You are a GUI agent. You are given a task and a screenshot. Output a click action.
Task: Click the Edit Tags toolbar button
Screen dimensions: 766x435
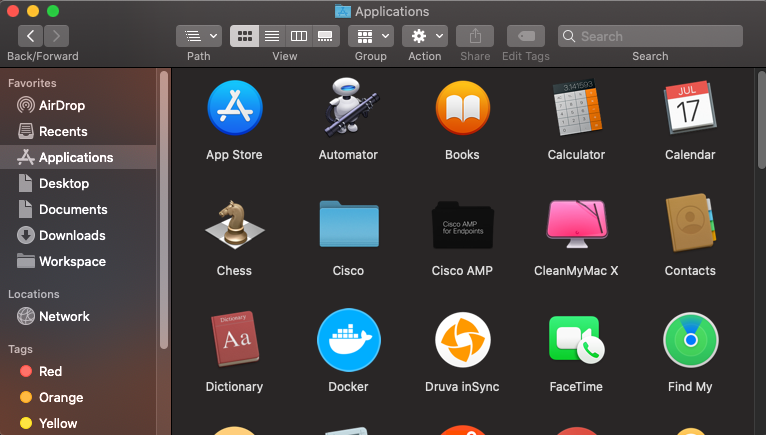pyautogui.click(x=526, y=36)
